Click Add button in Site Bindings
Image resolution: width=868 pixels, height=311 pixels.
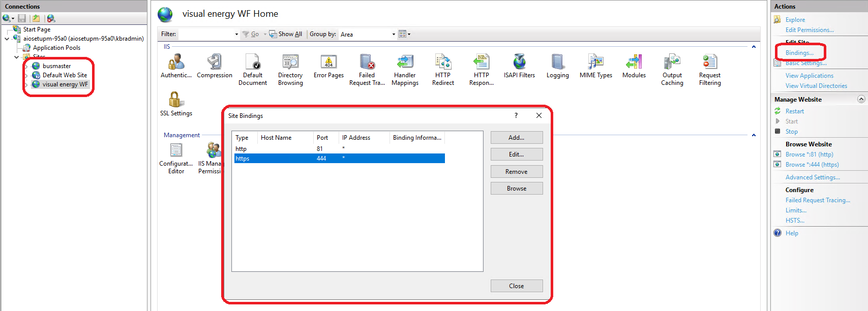click(516, 138)
